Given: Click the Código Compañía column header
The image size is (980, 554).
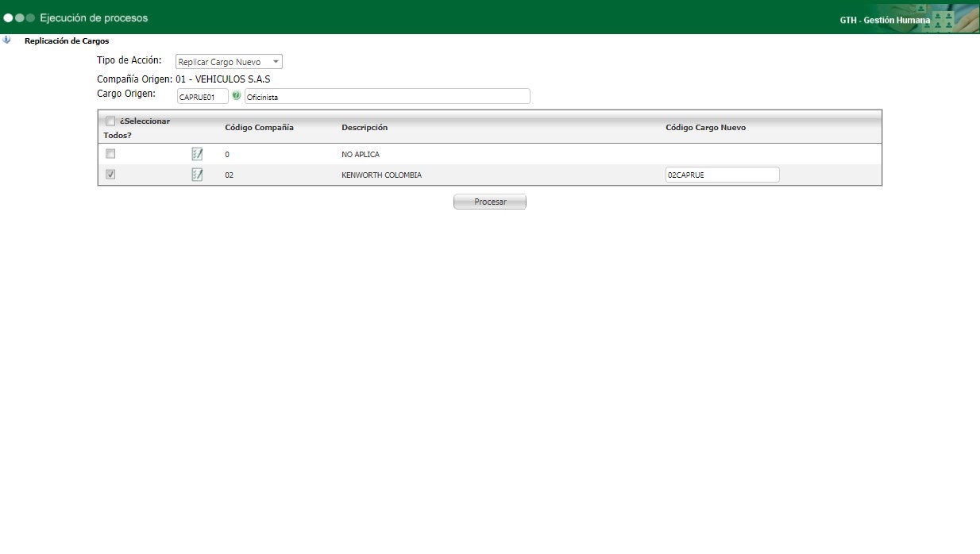Looking at the screenshot, I should click(x=259, y=128).
